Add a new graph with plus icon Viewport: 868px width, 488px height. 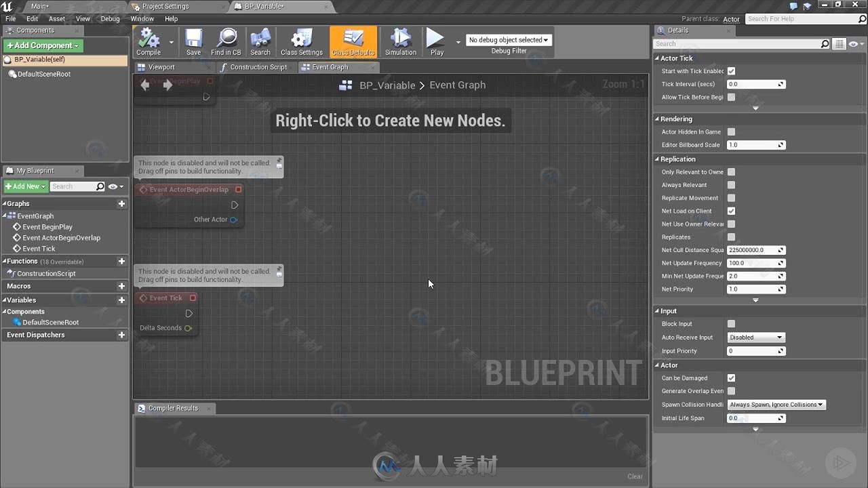(121, 203)
